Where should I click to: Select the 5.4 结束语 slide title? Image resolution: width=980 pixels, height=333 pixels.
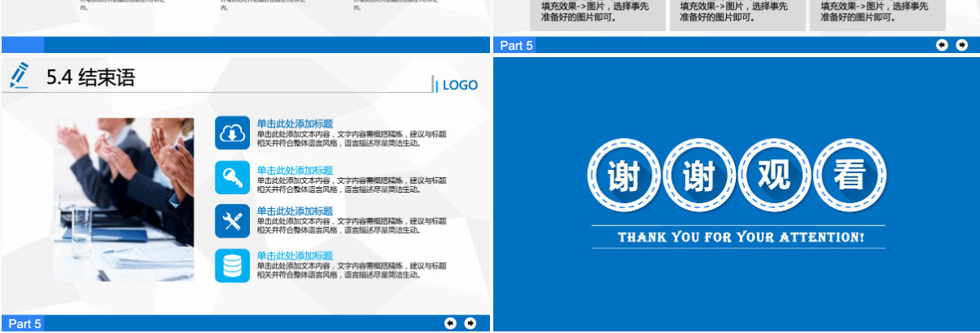91,78
